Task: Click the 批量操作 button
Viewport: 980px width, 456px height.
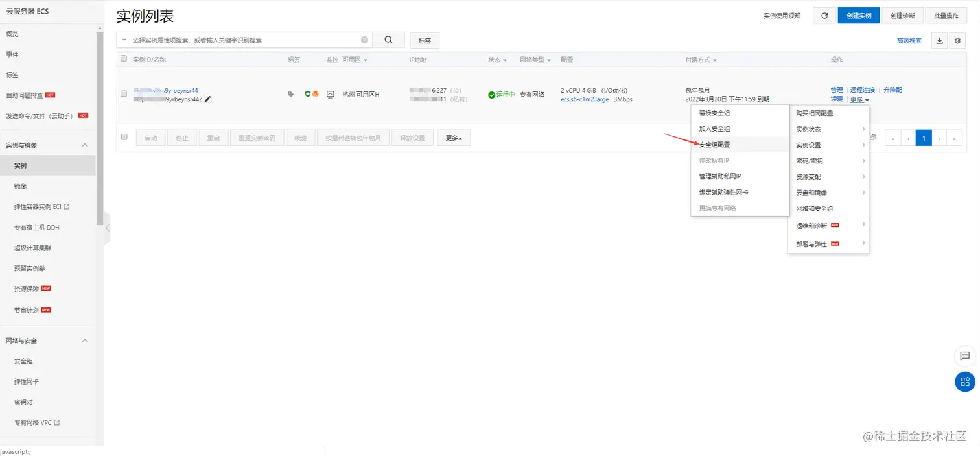Action: click(946, 16)
